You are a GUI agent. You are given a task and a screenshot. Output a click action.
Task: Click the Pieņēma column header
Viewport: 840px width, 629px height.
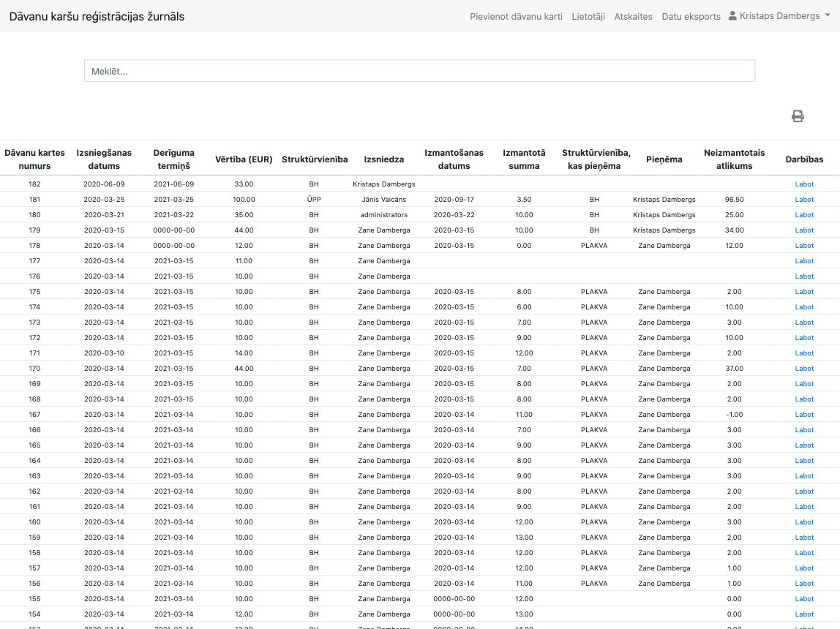pyautogui.click(x=664, y=159)
